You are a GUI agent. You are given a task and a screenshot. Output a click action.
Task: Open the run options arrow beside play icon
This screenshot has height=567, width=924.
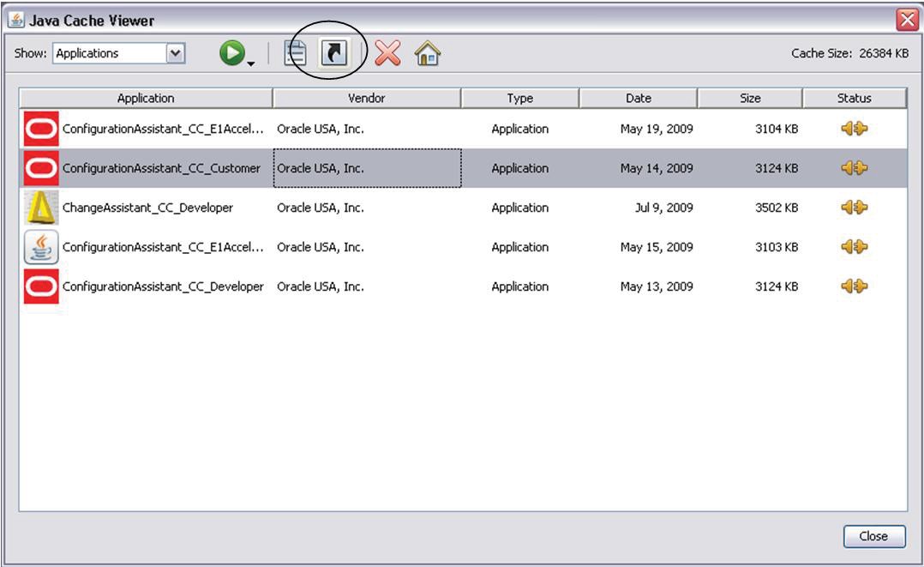[251, 63]
